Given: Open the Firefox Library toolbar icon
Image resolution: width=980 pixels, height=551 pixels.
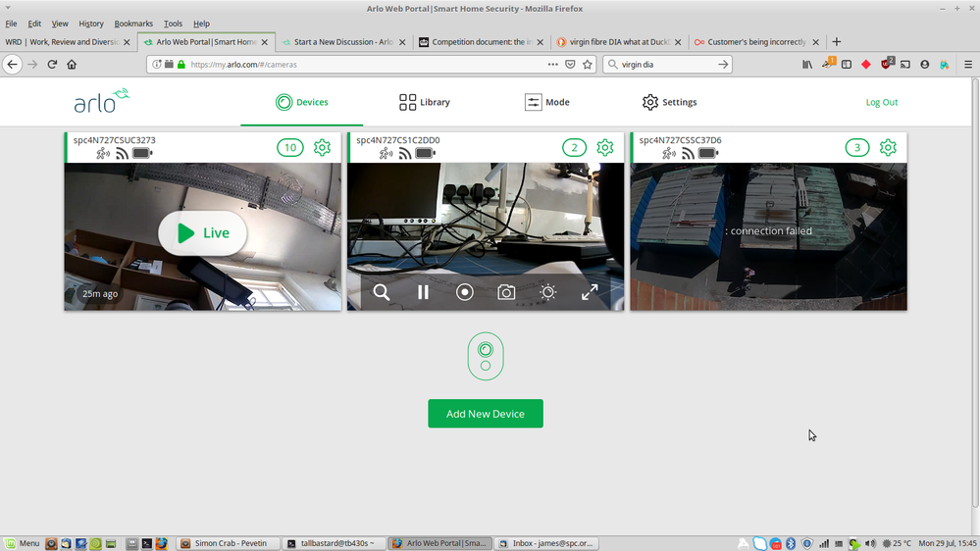Looking at the screenshot, I should pos(807,65).
